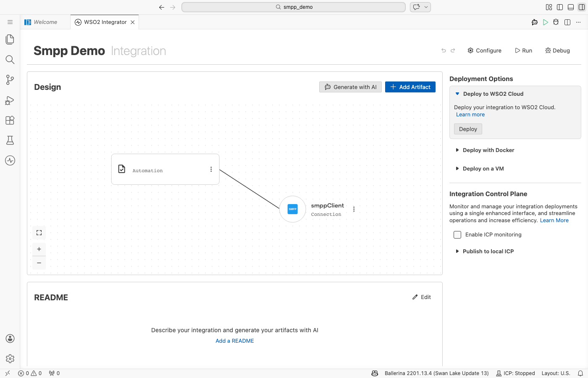Open editor more actions ellipsis

[578, 22]
